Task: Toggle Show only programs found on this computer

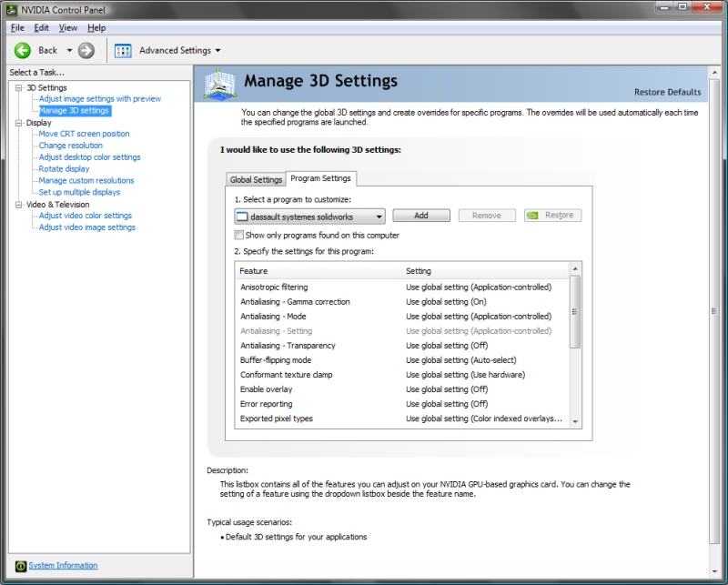Action: tap(238, 235)
